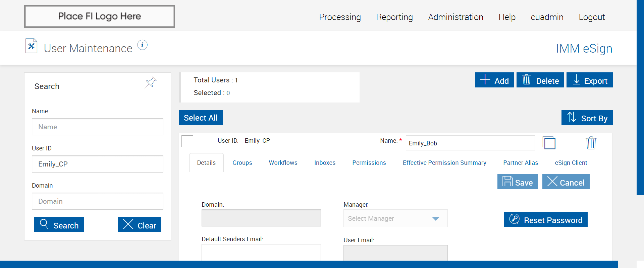Click the User ID search field
644x268 pixels.
[98, 164]
